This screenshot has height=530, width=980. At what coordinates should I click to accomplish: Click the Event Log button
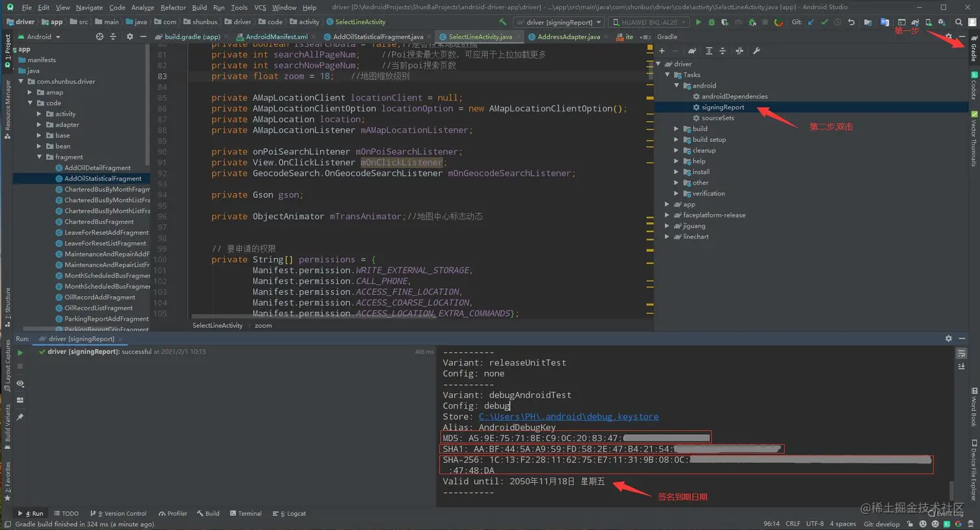(945, 514)
